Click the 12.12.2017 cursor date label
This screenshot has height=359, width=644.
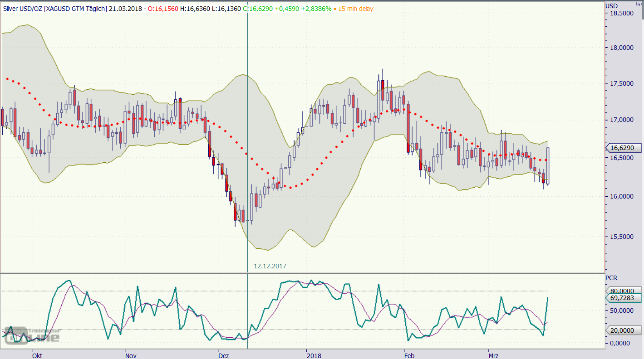tap(270, 266)
